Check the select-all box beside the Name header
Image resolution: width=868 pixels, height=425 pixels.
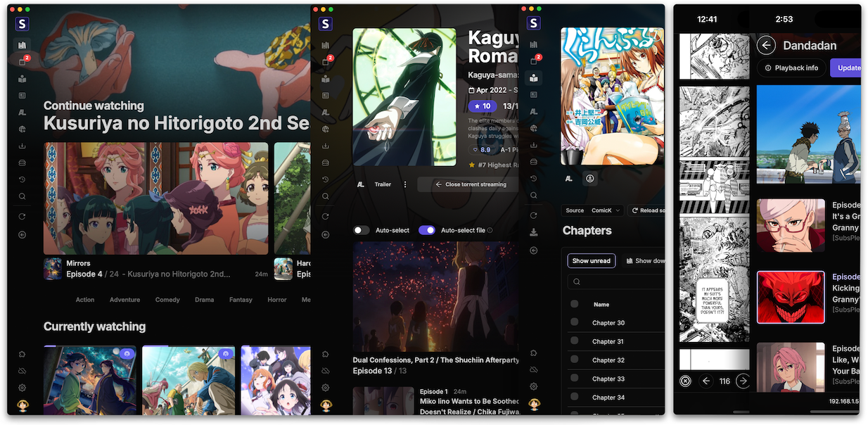coord(575,304)
